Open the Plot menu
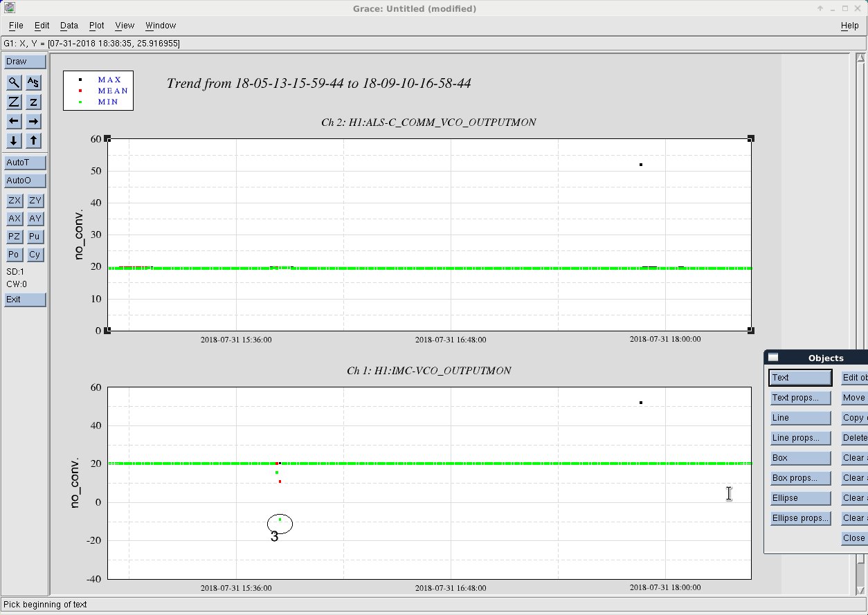868x615 pixels. 97,26
